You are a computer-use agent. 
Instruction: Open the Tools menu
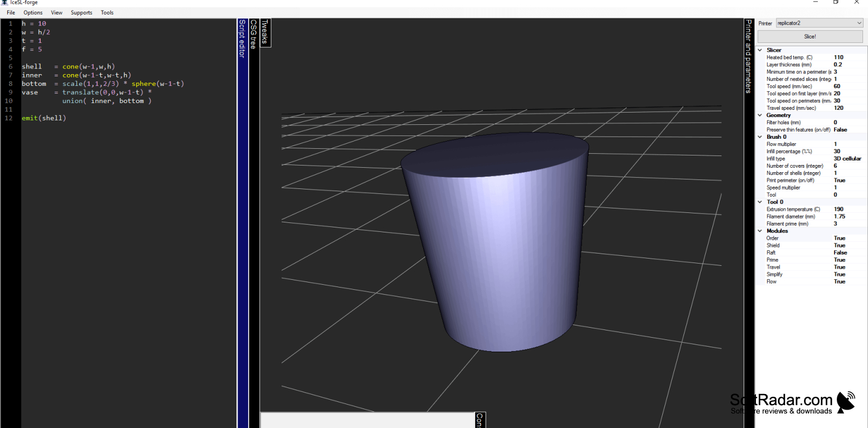[x=107, y=12]
